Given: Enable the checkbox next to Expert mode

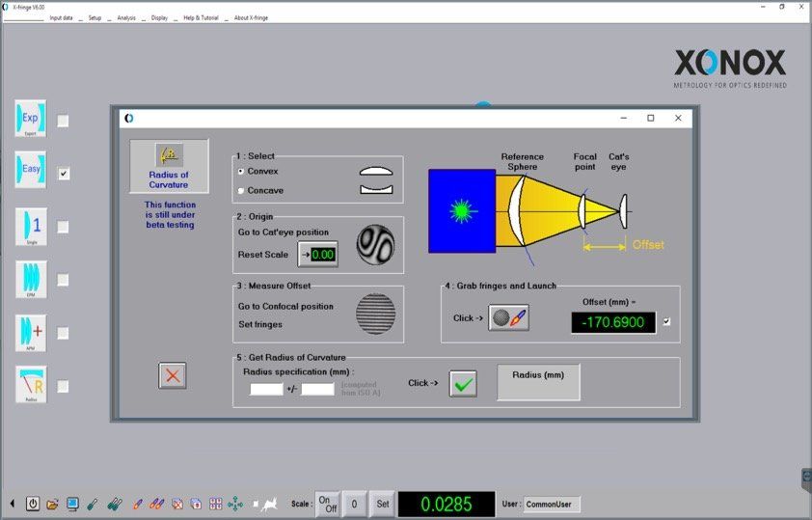Looking at the screenshot, I should 64,121.
